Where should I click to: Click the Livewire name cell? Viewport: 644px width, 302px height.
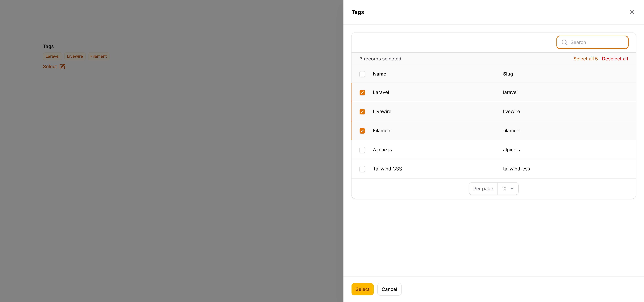click(x=382, y=112)
